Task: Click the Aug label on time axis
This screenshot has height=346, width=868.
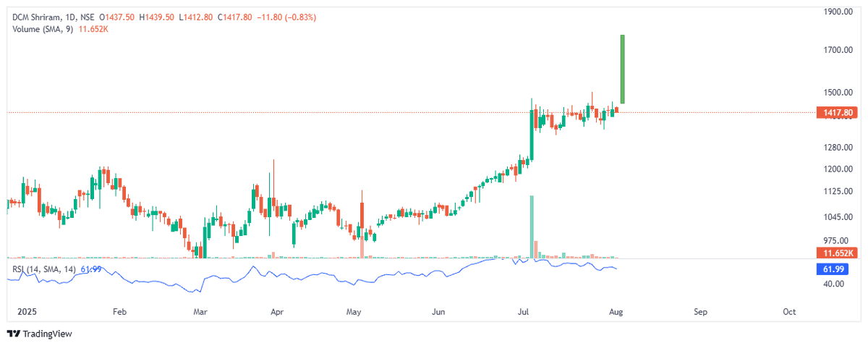Action: coord(616,312)
